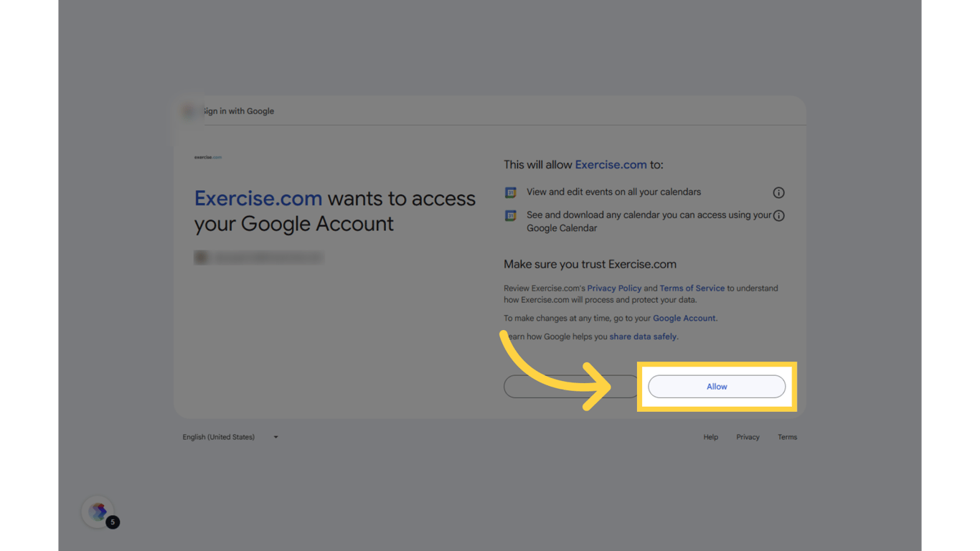Click the blurred account email chip
This screenshot has height=551, width=980.
click(x=259, y=257)
